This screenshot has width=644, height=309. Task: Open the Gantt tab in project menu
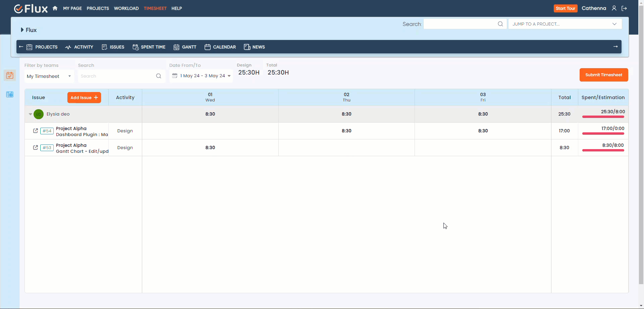tap(185, 47)
